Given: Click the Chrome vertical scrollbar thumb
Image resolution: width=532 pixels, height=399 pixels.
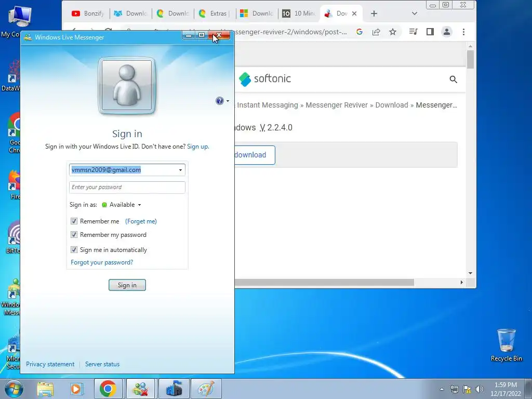Looking at the screenshot, I should 470,59.
